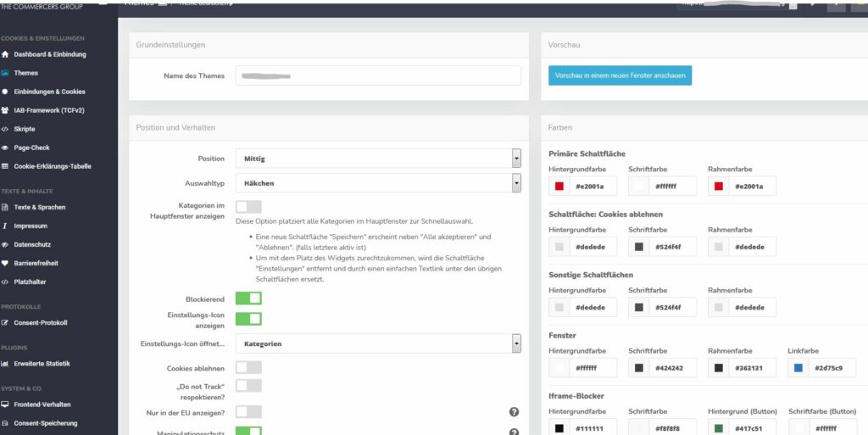Open the Datenschutz sidebar link

(x=32, y=244)
